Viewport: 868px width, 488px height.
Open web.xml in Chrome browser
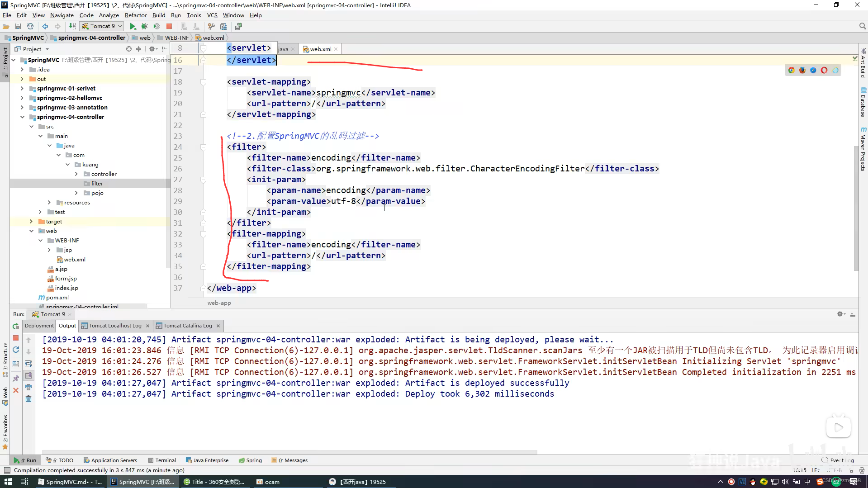(x=791, y=70)
